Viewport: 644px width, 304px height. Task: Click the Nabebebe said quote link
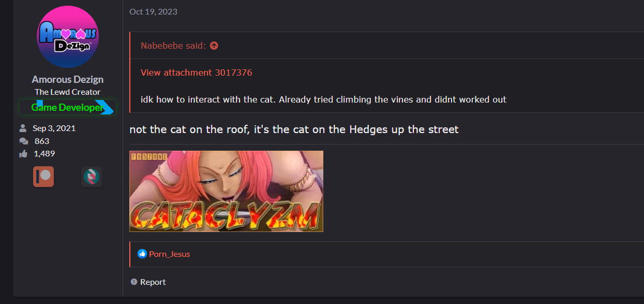173,46
